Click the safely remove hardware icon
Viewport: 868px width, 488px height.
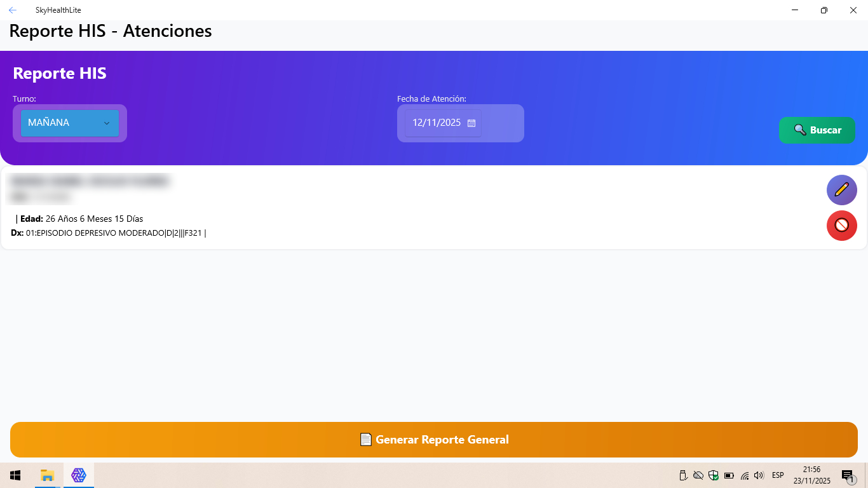click(x=682, y=475)
